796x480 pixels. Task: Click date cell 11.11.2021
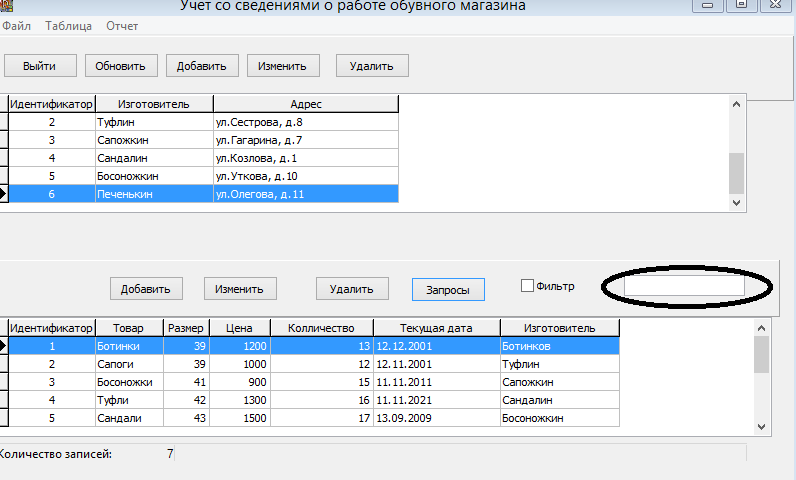click(437, 400)
